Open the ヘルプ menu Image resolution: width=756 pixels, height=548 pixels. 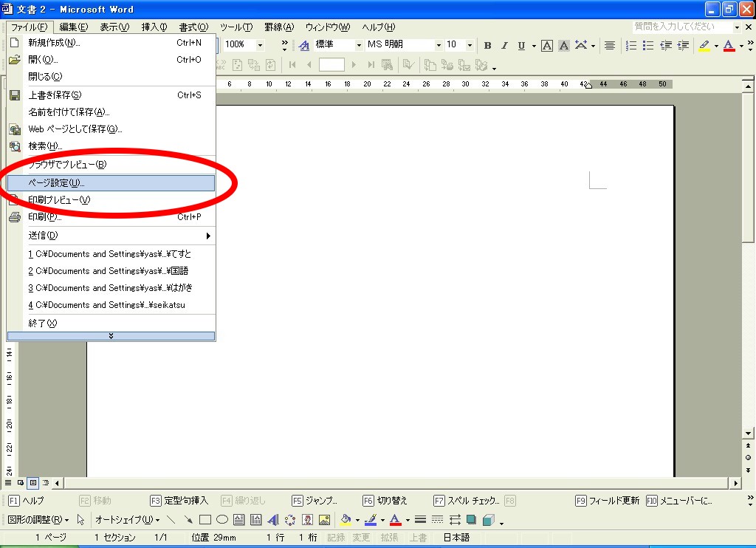click(x=379, y=27)
